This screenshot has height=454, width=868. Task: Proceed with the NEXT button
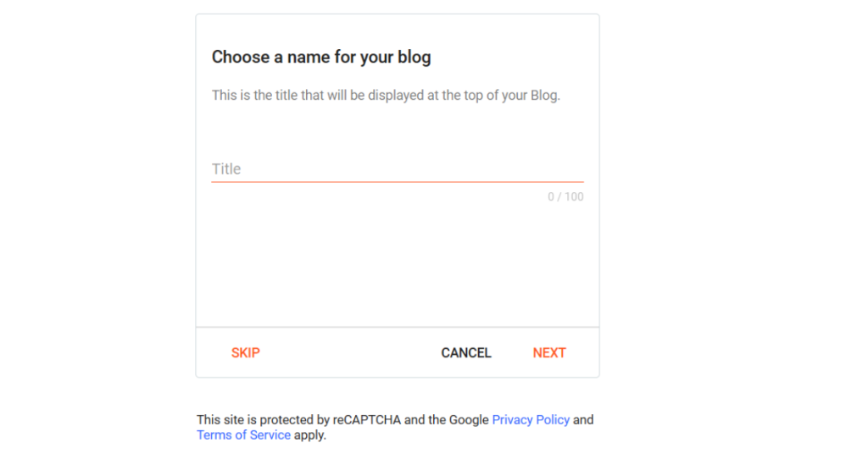click(x=549, y=353)
